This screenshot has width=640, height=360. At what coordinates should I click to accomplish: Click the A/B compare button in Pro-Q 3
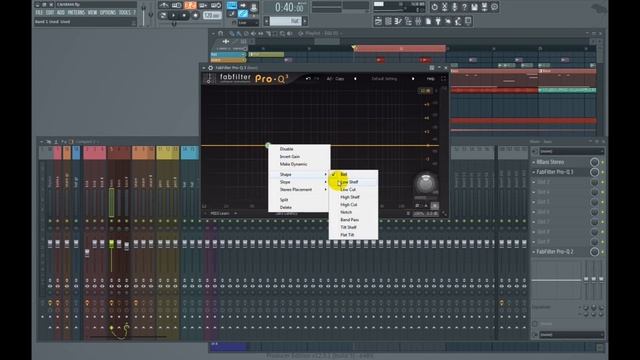tap(330, 79)
